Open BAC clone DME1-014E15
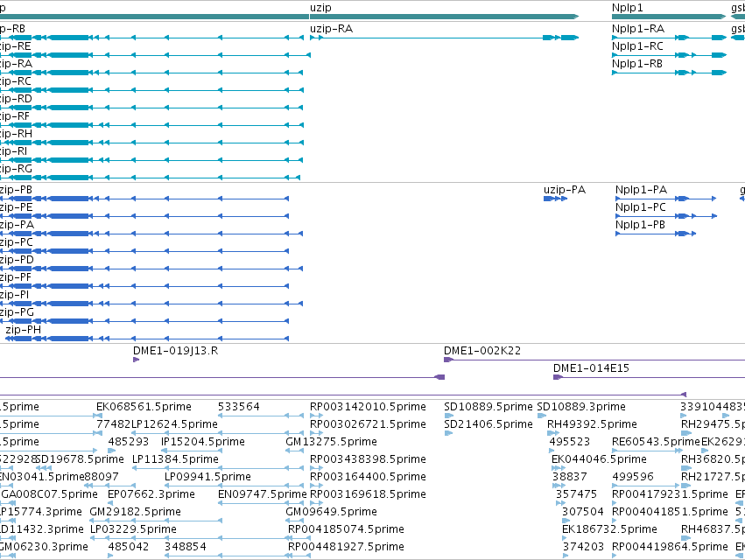 coord(591,368)
